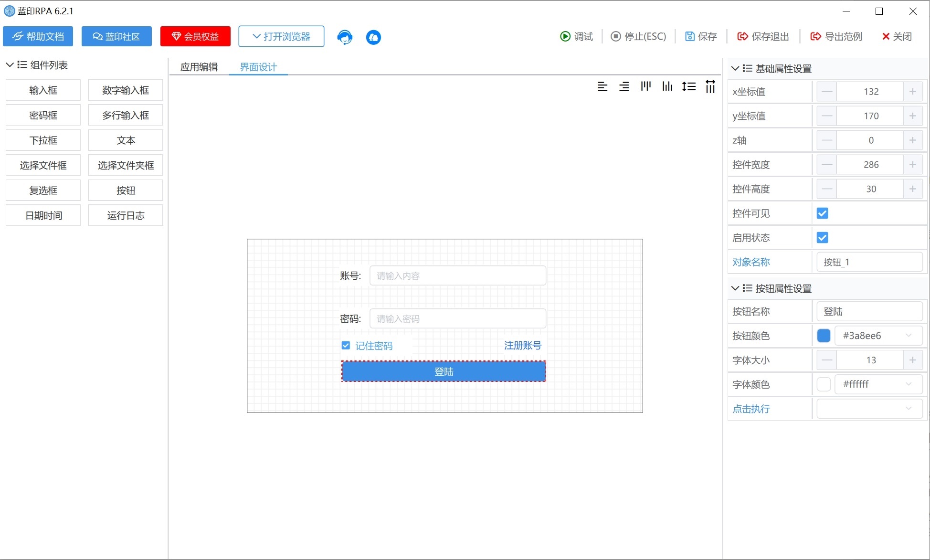930x560 pixels.
Task: Switch to the 应用编辑 tab
Action: pyautogui.click(x=199, y=67)
